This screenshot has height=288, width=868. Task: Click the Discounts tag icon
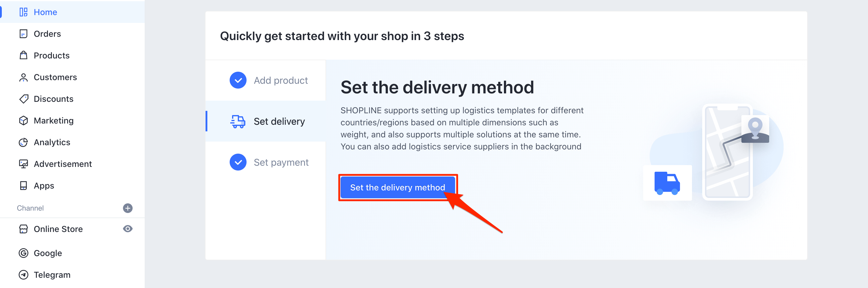tap(23, 99)
